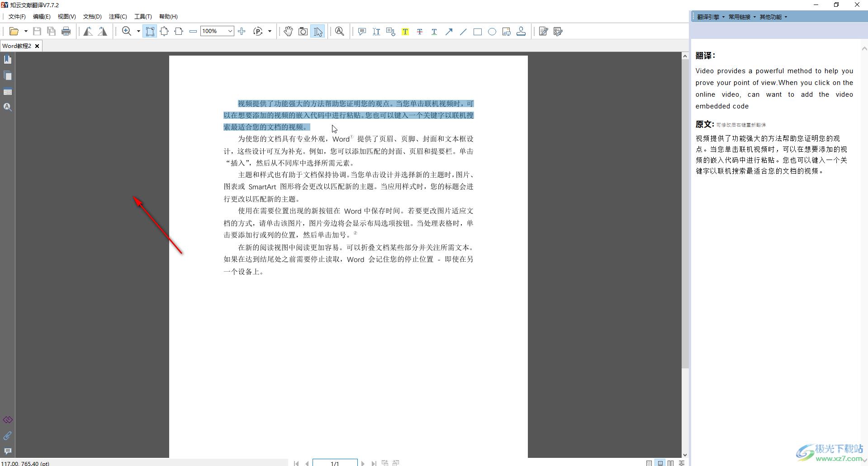
Task: Decrease zoom with the minus button
Action: click(x=193, y=31)
